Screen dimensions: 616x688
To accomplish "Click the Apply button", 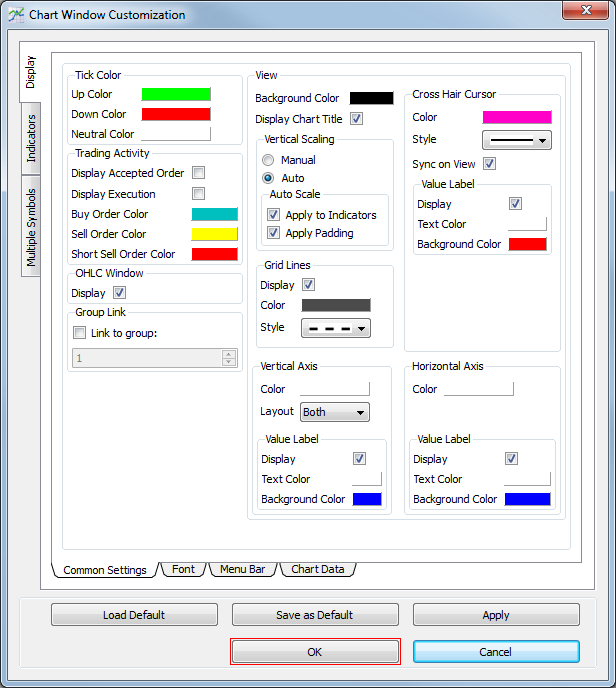I will 496,615.
